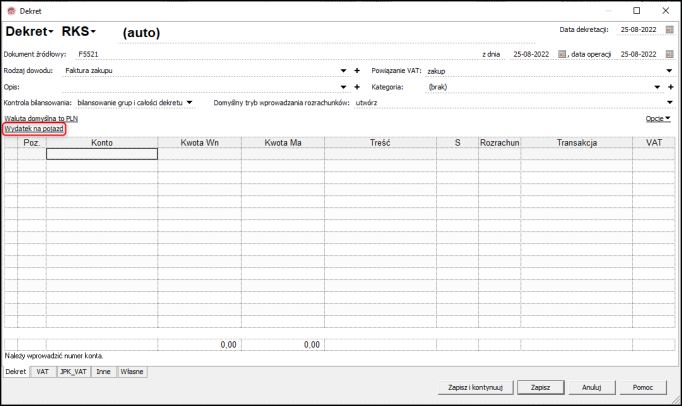682x406 pixels.
Task: Expand the Powiązanie VAT dropdown
Action: (x=669, y=70)
